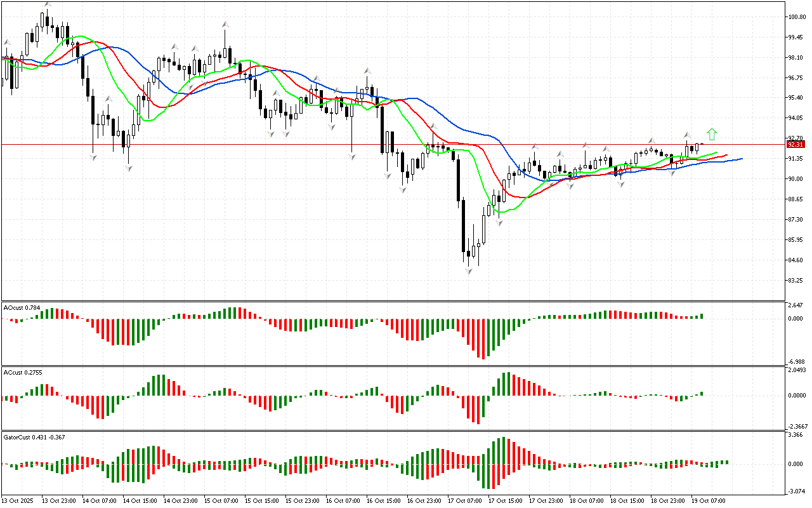Click the green up arrow signal icon
Viewport: 812px width, 508px height.
(712, 134)
